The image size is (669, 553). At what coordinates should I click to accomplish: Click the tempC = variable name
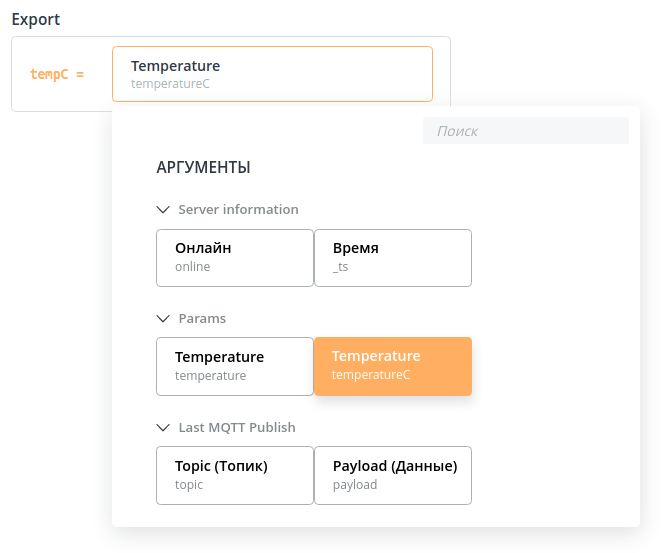click(57, 74)
